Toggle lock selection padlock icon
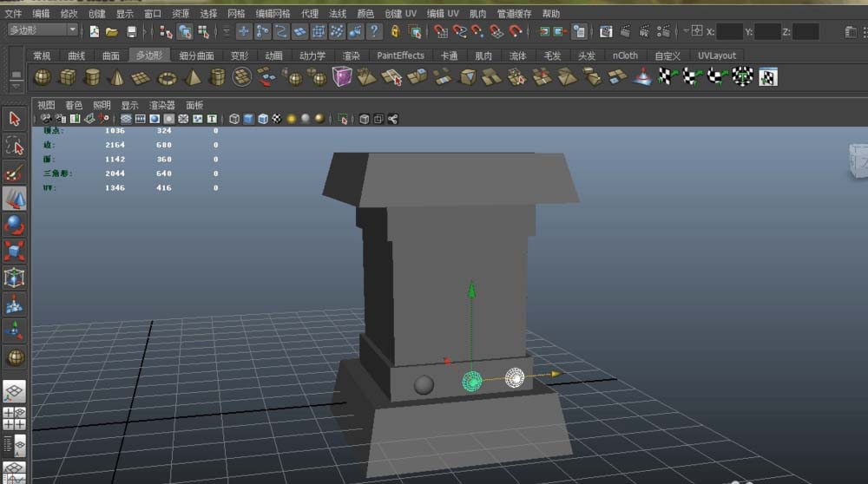This screenshot has width=868, height=484. tap(395, 31)
